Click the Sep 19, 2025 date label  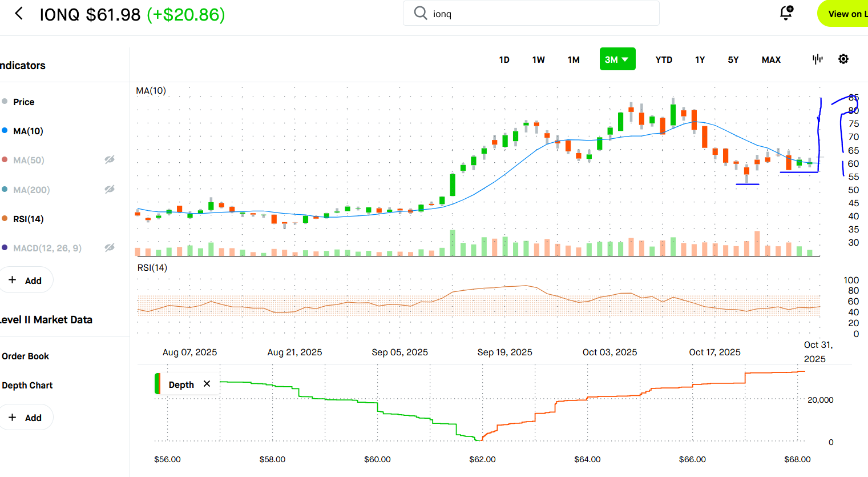coord(505,352)
